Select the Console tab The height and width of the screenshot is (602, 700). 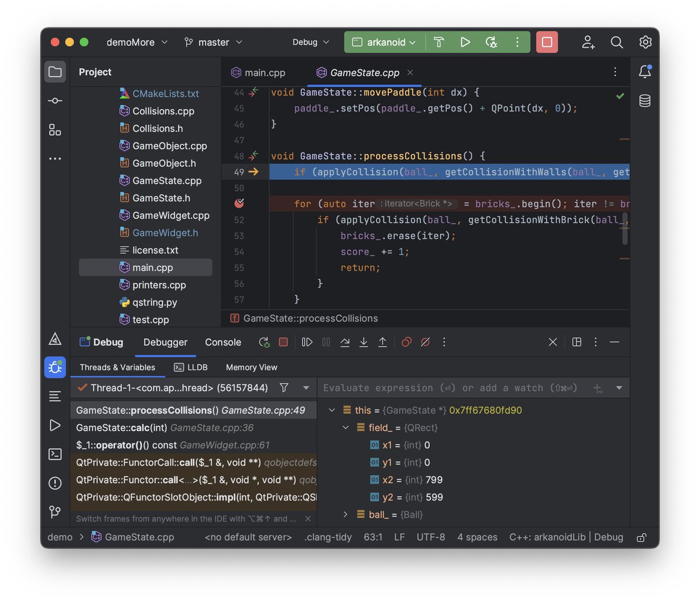pos(223,342)
